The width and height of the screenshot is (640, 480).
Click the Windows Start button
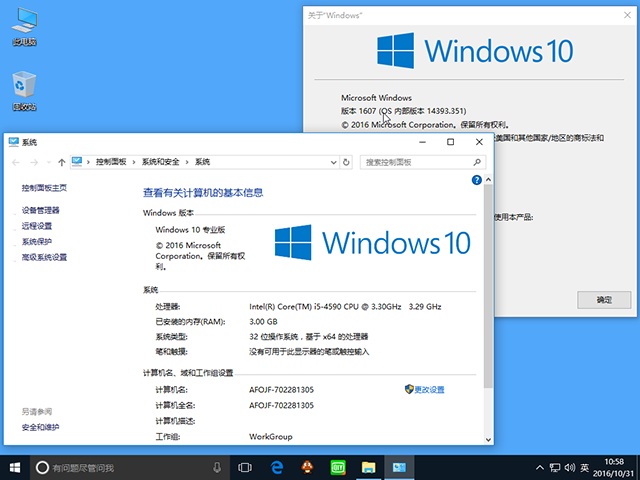click(x=15, y=467)
